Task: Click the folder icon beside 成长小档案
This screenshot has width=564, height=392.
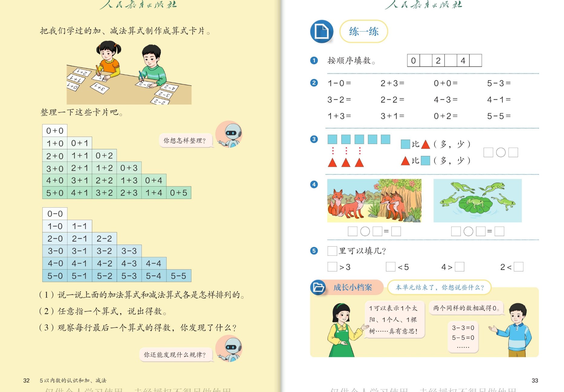Action: click(318, 287)
